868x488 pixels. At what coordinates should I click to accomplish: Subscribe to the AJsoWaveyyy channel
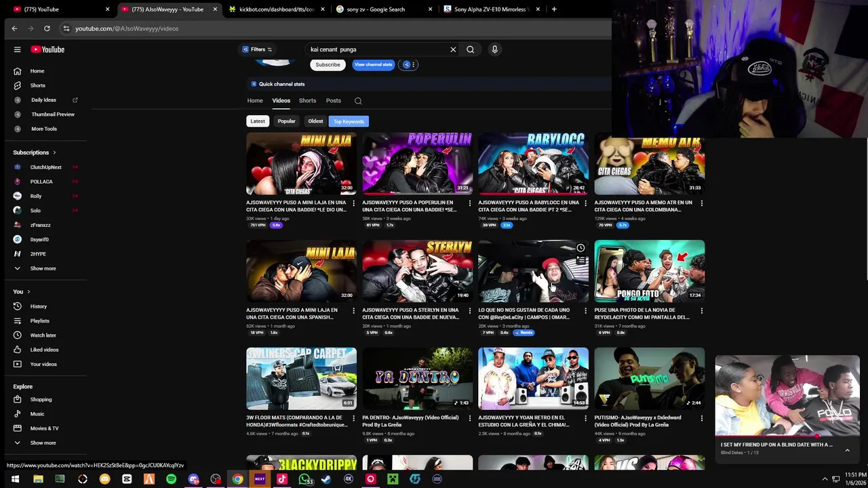point(328,64)
